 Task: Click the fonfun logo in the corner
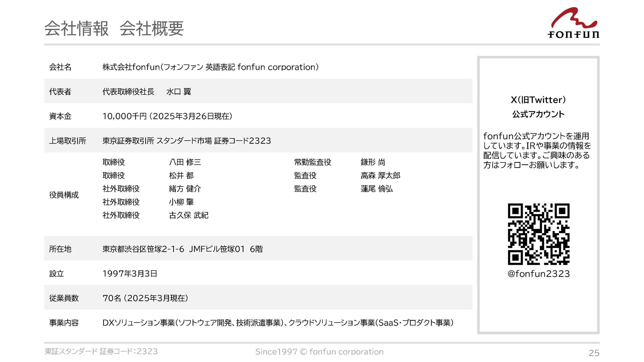pos(573,23)
